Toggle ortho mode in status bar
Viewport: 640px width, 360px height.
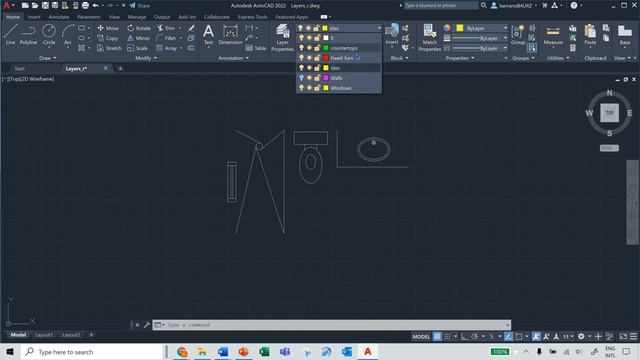464,336
